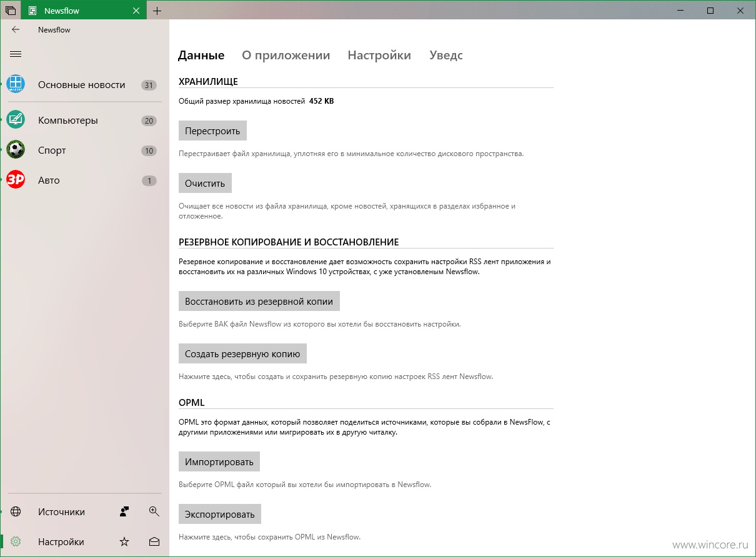Maximize the Newsflow window
The image size is (756, 557).
pos(710,11)
